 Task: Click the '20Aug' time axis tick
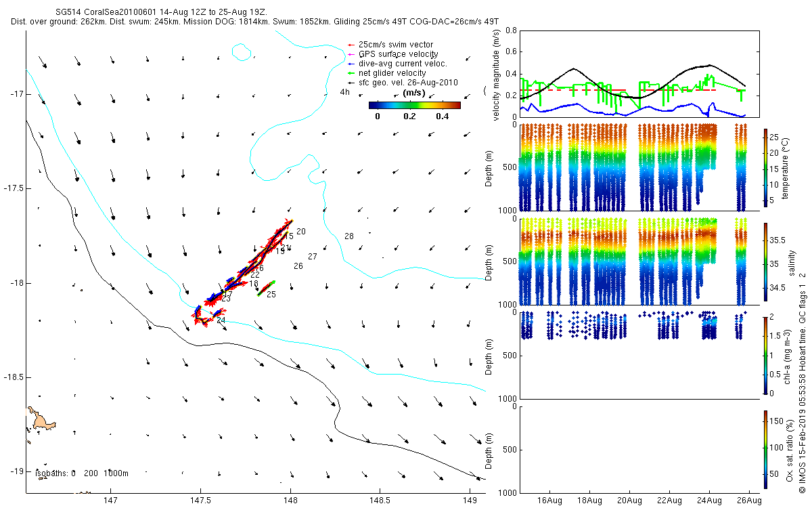pyautogui.click(x=629, y=500)
